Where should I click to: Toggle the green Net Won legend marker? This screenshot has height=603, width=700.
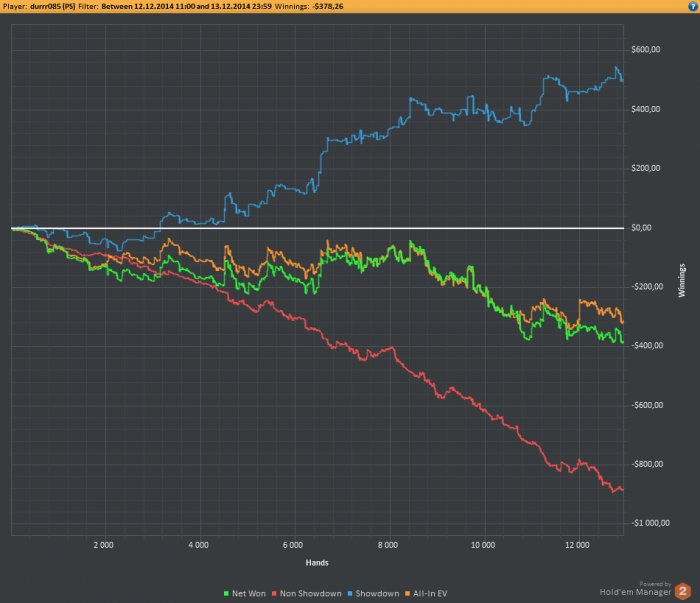click(x=226, y=594)
